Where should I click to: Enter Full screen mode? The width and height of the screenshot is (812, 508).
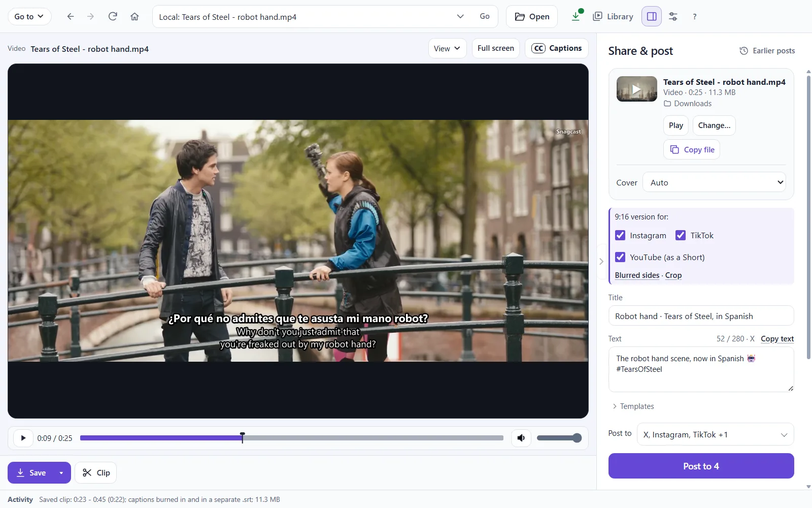click(495, 48)
